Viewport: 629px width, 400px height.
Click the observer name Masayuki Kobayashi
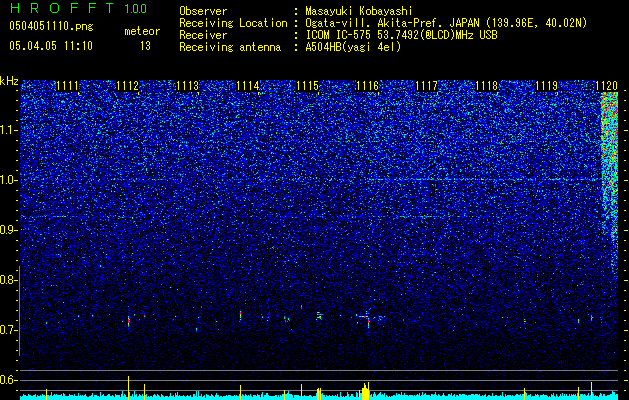(x=359, y=12)
